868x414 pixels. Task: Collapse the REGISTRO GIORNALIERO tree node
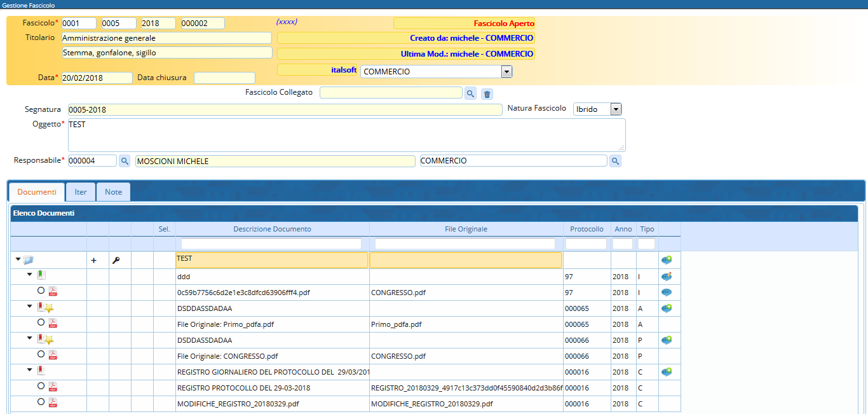tap(30, 370)
